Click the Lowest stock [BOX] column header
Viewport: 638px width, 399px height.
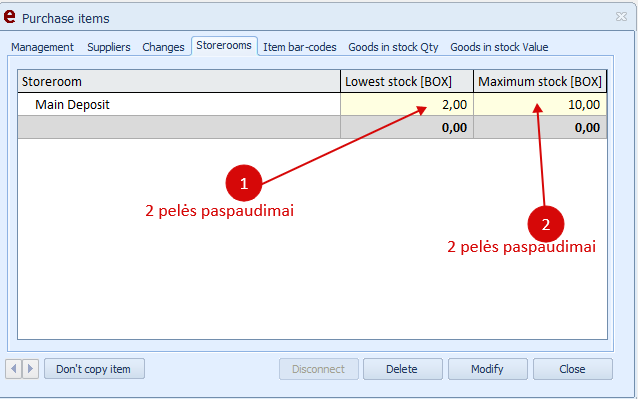click(407, 81)
